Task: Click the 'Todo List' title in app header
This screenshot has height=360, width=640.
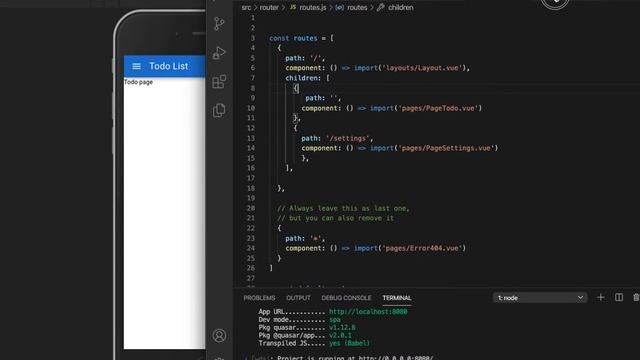Action: tap(169, 66)
